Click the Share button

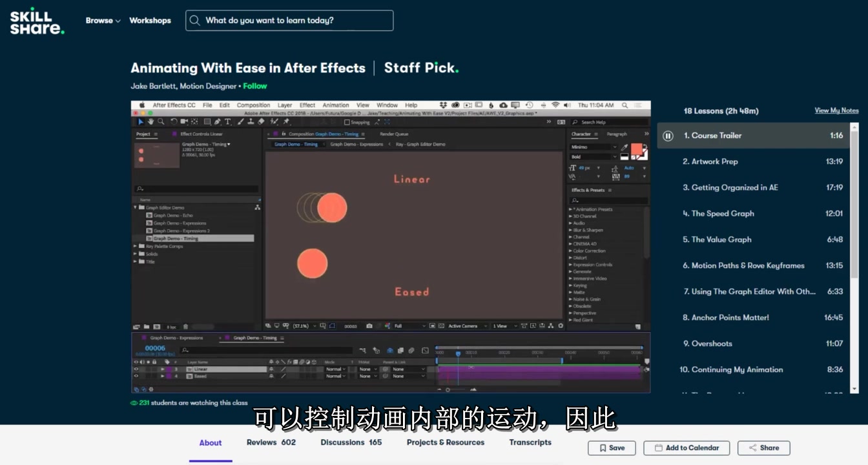point(764,448)
